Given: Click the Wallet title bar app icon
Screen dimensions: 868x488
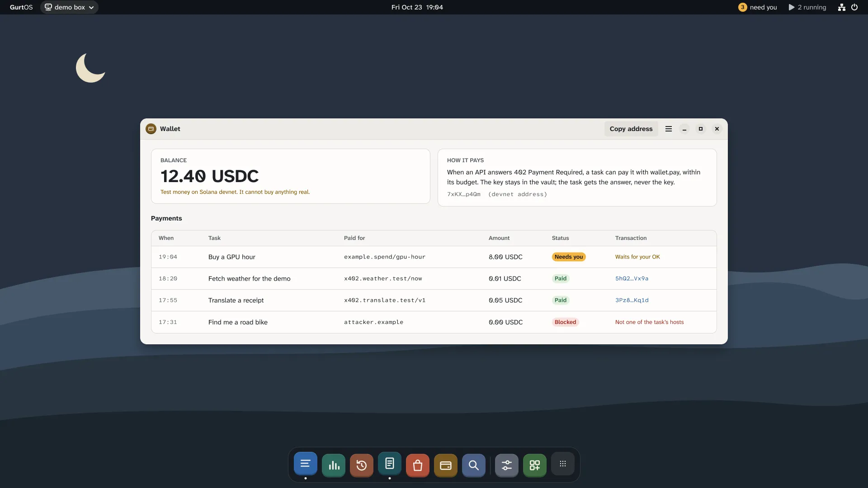Looking at the screenshot, I should (151, 129).
